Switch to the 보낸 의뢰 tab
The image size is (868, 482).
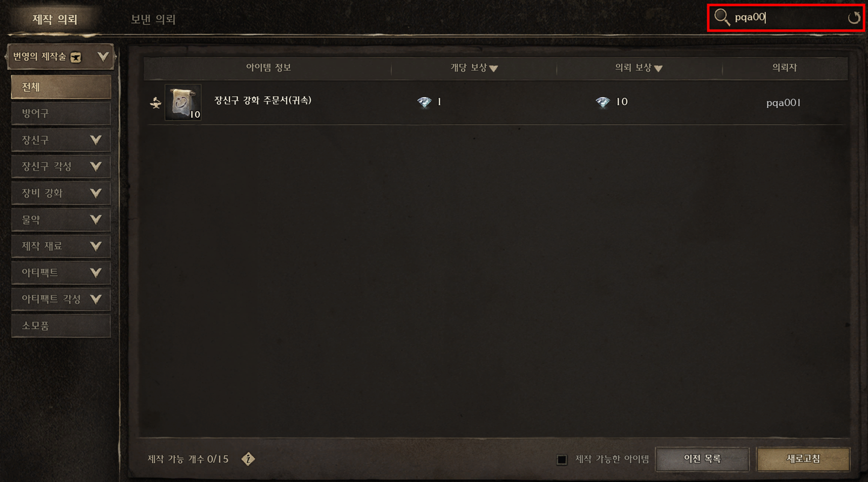pos(153,19)
